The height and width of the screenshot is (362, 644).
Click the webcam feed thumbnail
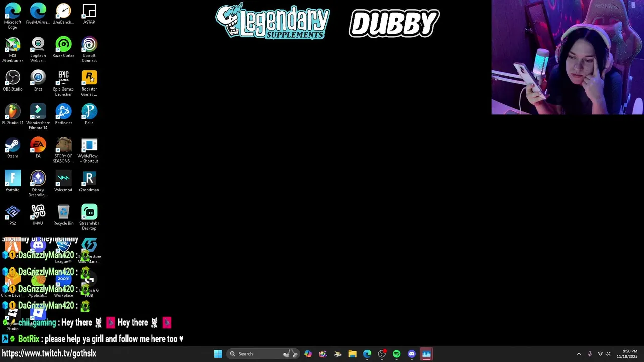(568, 57)
